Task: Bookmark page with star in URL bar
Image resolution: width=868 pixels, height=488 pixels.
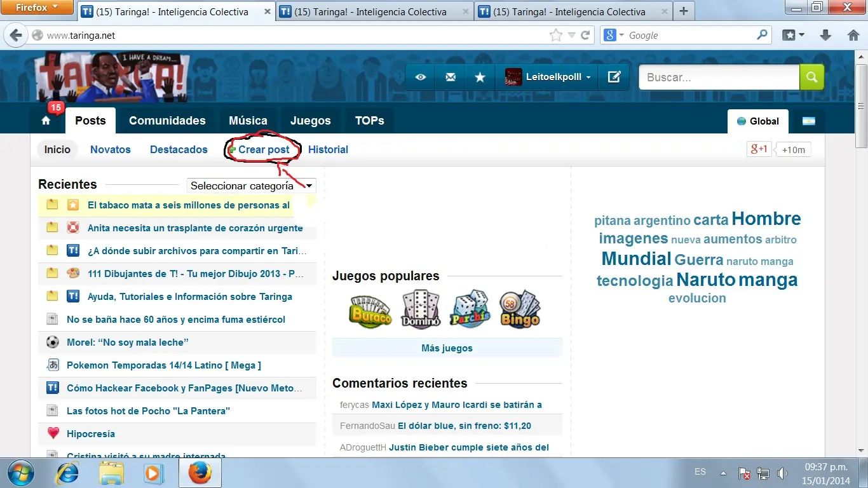Action: coord(556,36)
